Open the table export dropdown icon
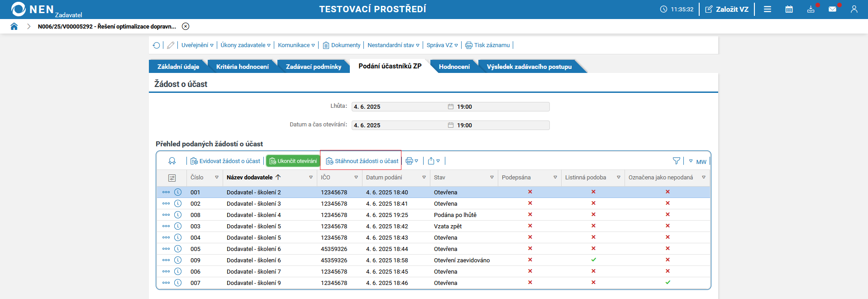This screenshot has width=868, height=299. pos(434,161)
